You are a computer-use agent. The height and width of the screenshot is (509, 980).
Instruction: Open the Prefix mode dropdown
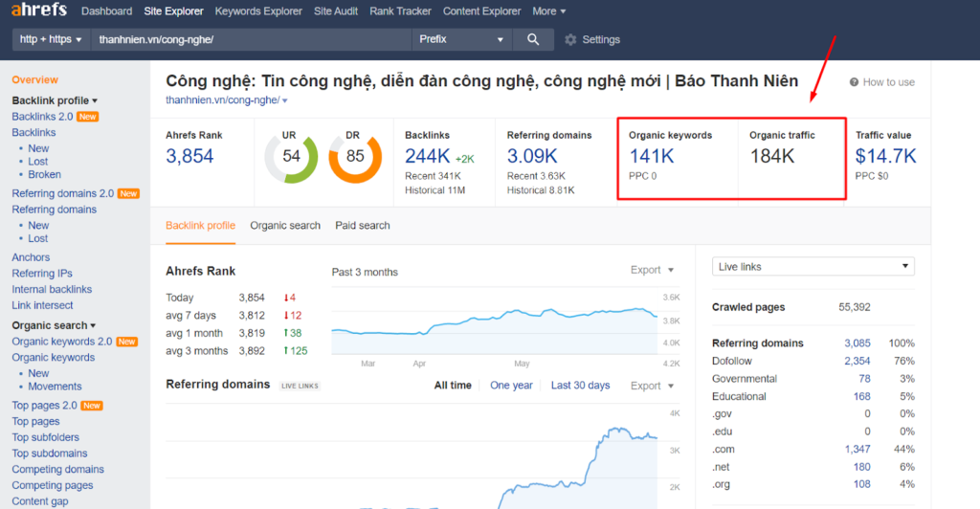[461, 39]
